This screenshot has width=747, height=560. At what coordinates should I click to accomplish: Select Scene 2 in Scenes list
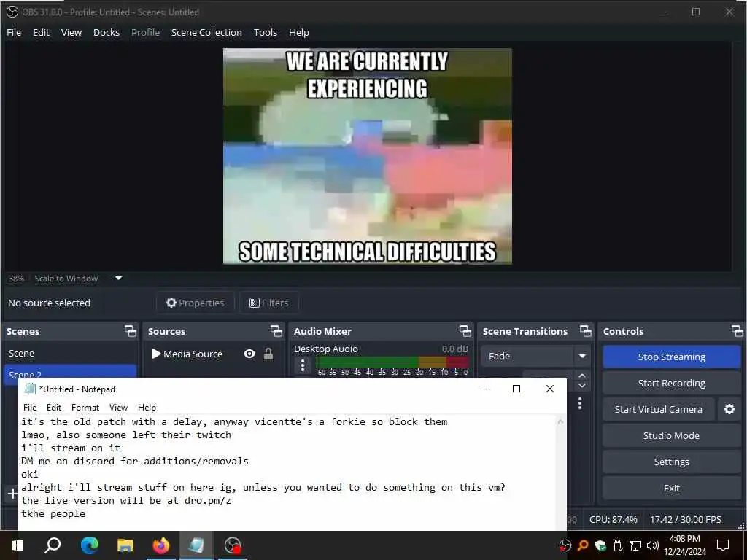point(70,372)
